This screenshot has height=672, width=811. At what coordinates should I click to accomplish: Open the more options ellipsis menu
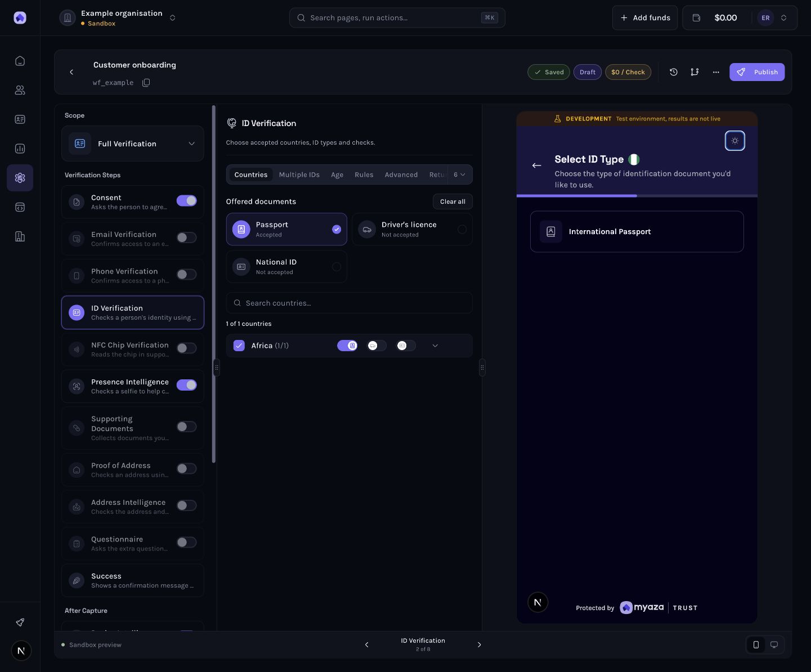tap(716, 72)
